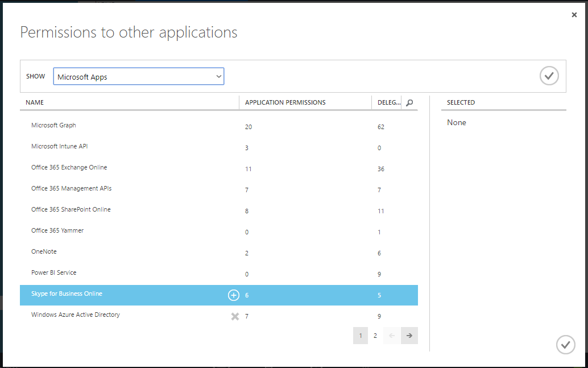Viewport: 588px width, 368px height.
Task: Select Skype for Business Online name
Action: point(67,293)
